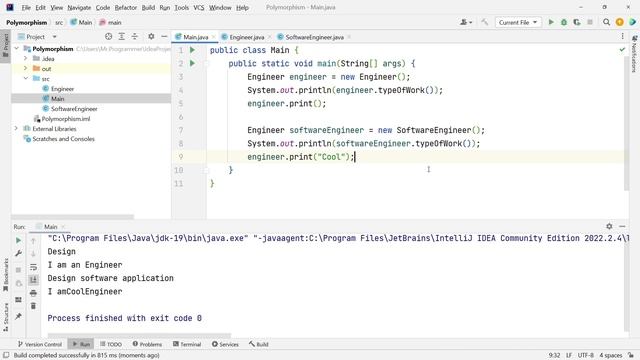Click the green inspections checkmark
This screenshot has height=360, width=640.
[622, 49]
